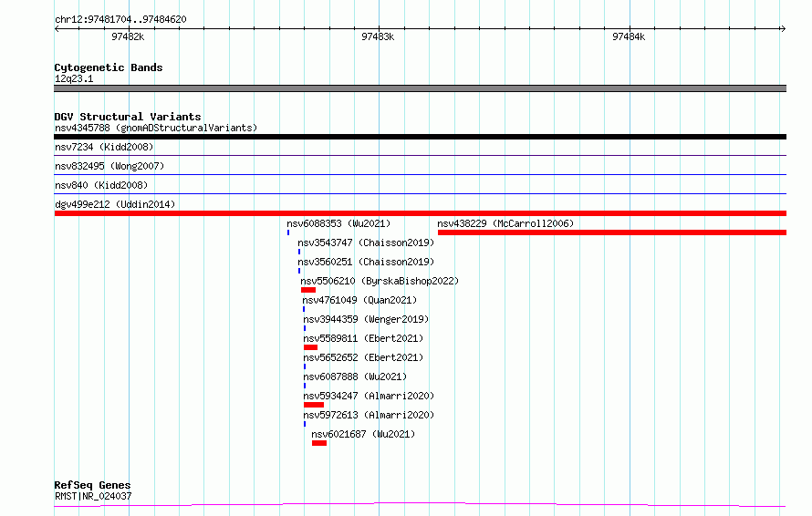
Task: Open nsv5589811 (Ebert2021) variant
Action: pos(363,338)
